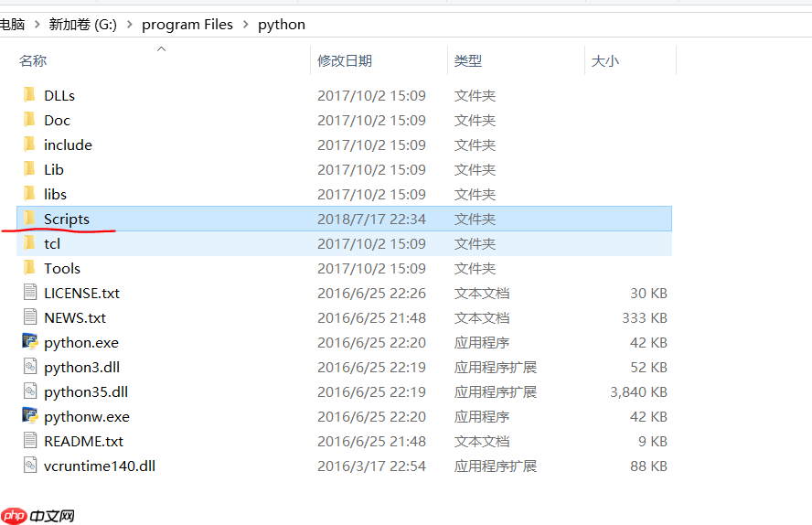Viewport: 812px width, 525px height.
Task: Click the NEWS.txt document icon
Action: [x=30, y=316]
